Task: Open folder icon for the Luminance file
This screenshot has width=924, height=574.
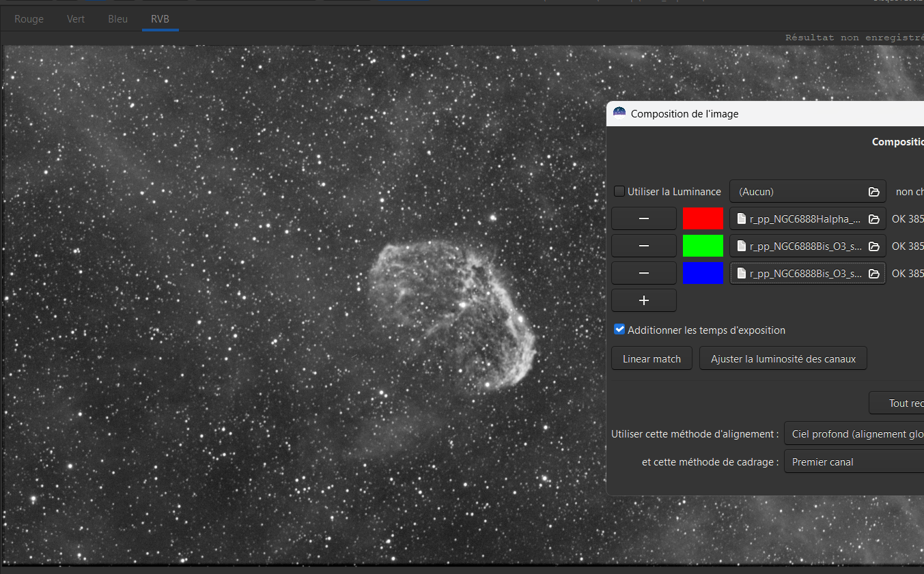Action: [873, 192]
